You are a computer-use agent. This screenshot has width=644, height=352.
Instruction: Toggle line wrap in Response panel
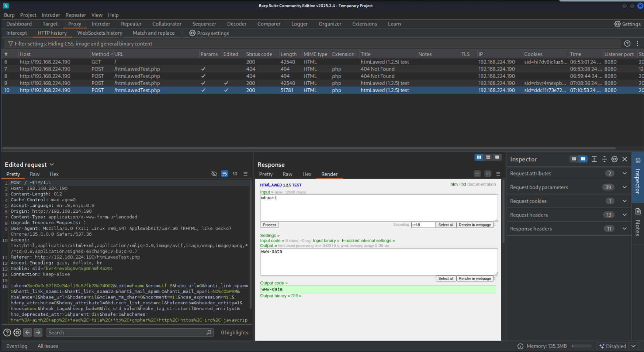point(477,174)
